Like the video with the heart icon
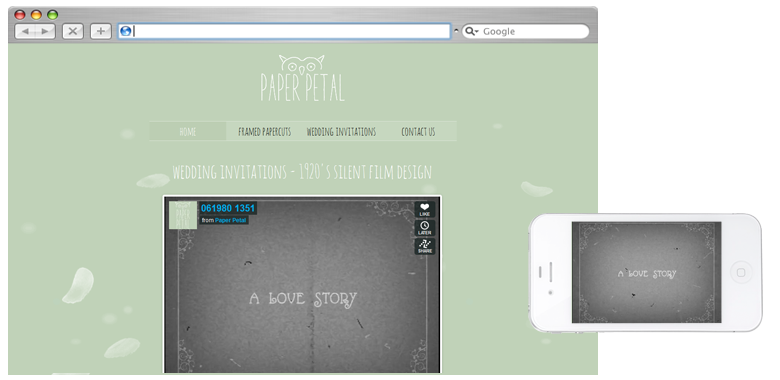 [x=425, y=209]
